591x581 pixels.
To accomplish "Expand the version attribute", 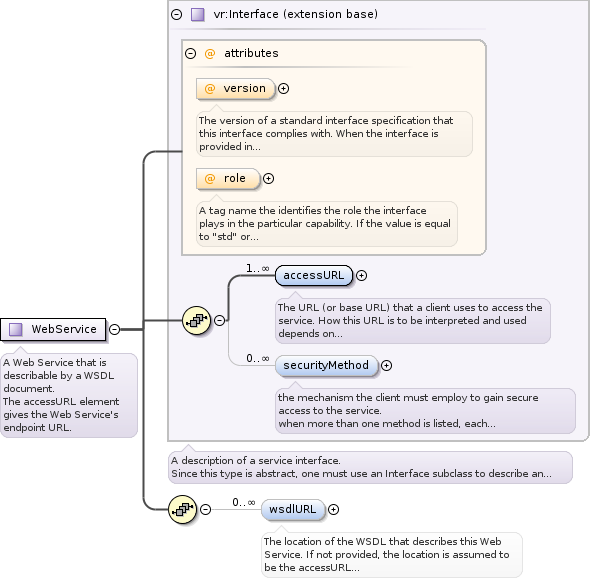I will coord(283,89).
